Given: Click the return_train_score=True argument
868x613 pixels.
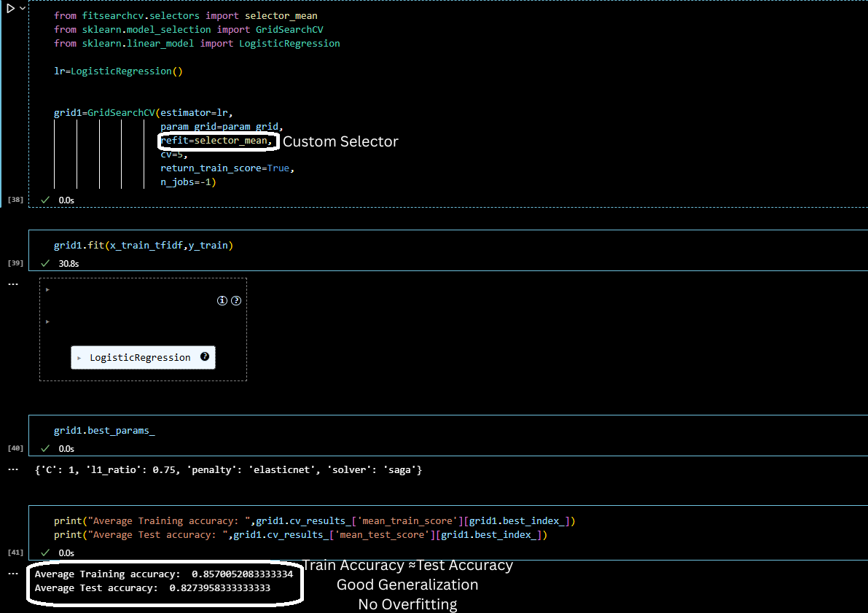Looking at the screenshot, I should (x=227, y=168).
